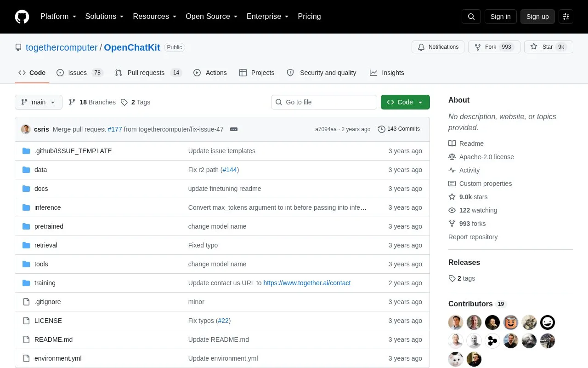Open appearance settings icon in header
Screen dimensions: 588x368
(x=566, y=17)
